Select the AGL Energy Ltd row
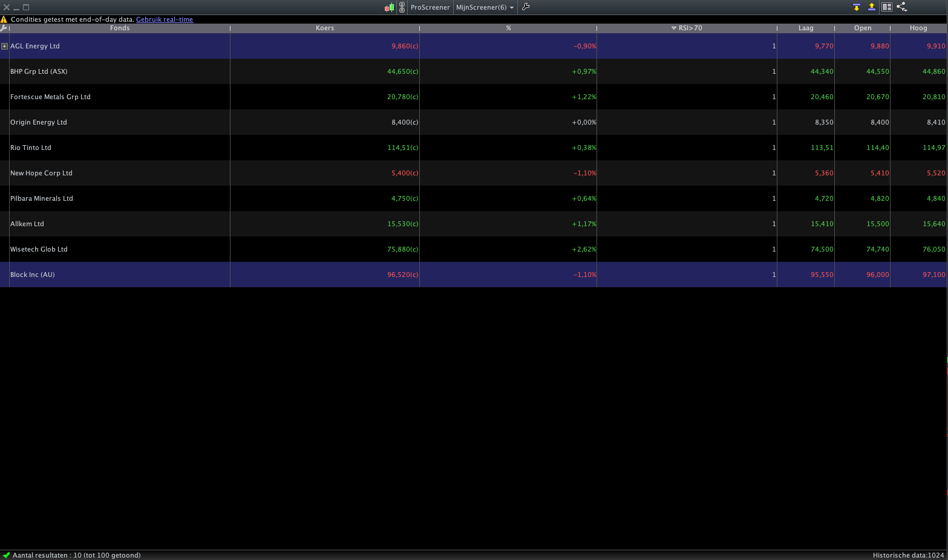948x560 pixels. [474, 46]
